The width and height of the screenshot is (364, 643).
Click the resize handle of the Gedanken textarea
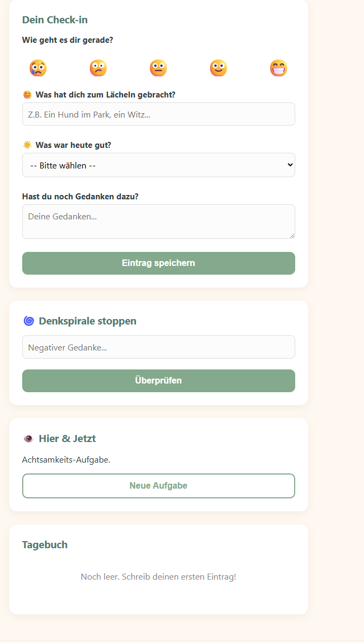[292, 235]
